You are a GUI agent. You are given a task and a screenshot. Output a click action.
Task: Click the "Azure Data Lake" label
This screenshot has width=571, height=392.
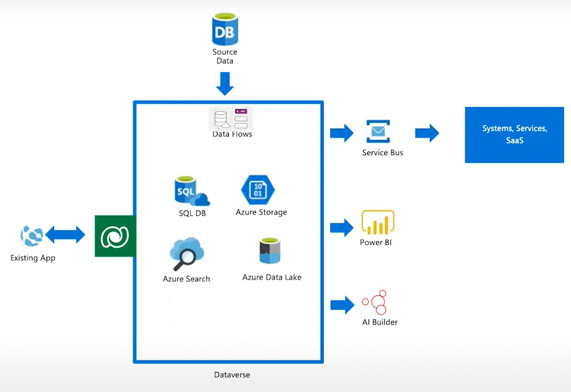tap(272, 278)
